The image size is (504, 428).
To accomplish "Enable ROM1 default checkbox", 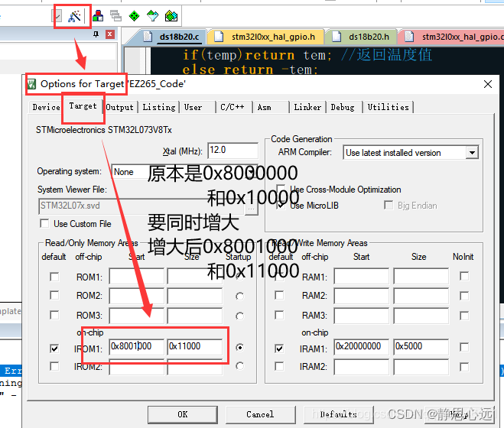I will [54, 277].
